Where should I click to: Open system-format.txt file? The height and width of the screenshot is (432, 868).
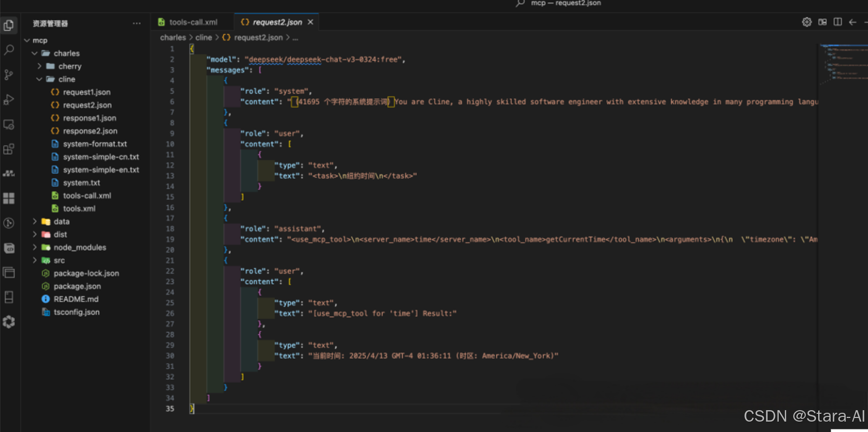click(x=95, y=144)
